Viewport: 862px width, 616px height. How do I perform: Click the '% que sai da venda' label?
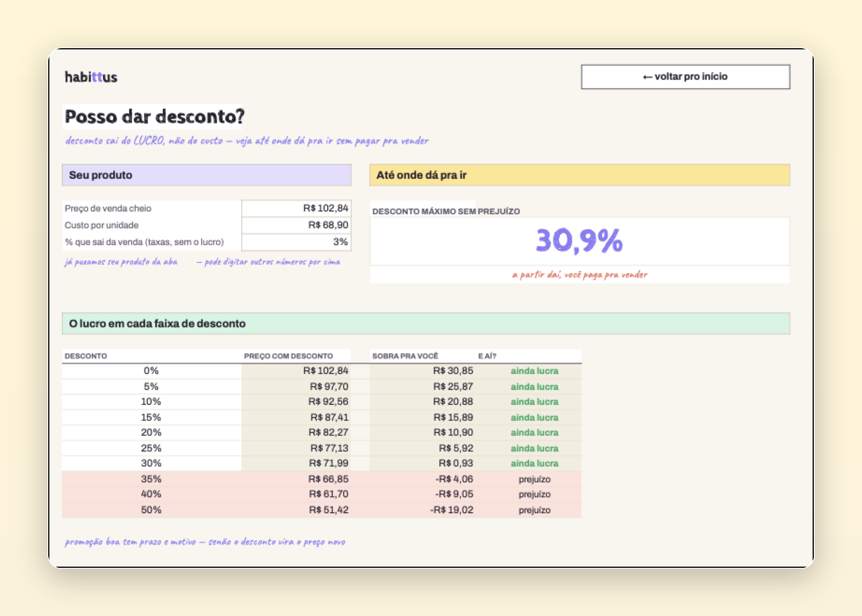pyautogui.click(x=144, y=242)
